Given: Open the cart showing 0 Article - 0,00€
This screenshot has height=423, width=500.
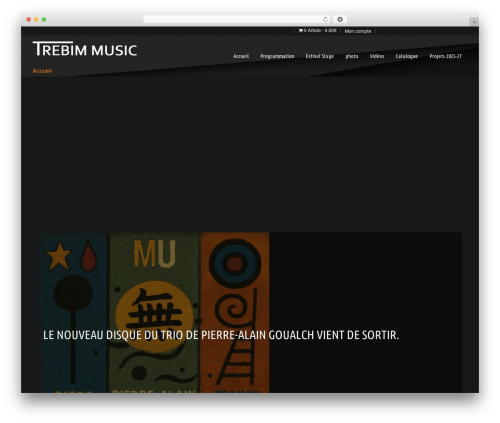Looking at the screenshot, I should pyautogui.click(x=317, y=31).
